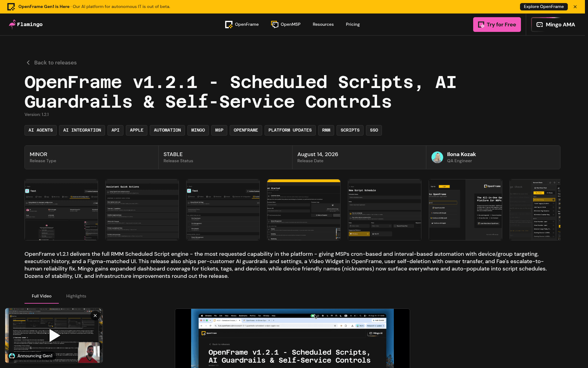This screenshot has height=368, width=588.
Task: Select the API tag
Action: [x=115, y=130]
